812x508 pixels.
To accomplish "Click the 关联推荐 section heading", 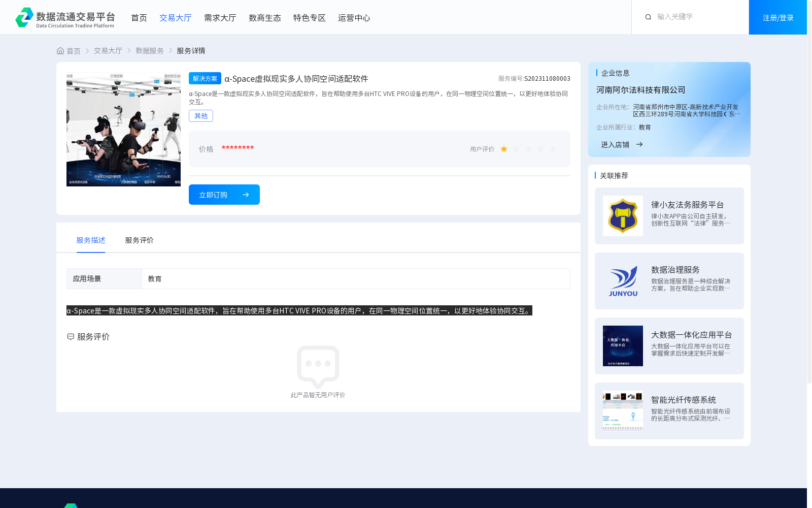I will point(614,175).
